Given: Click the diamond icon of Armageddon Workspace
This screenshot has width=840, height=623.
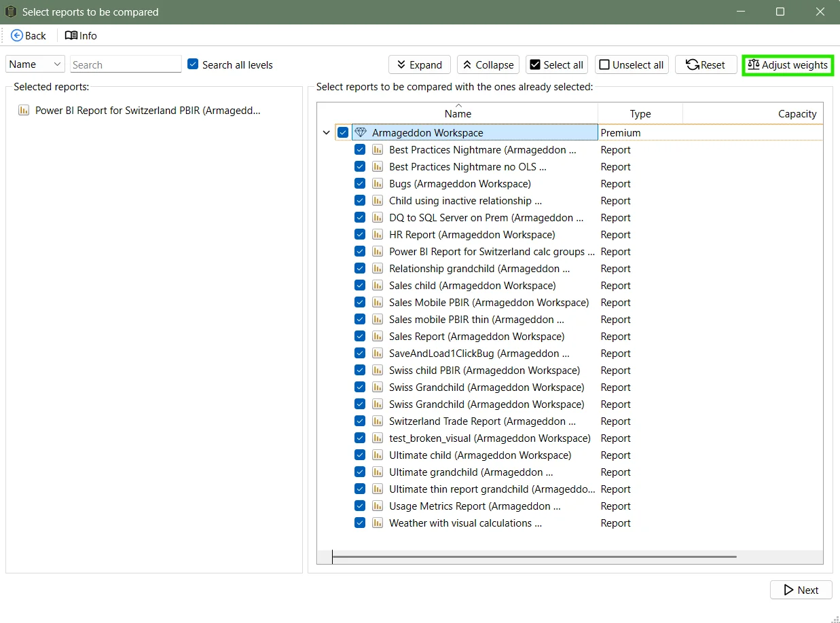Looking at the screenshot, I should click(x=361, y=132).
